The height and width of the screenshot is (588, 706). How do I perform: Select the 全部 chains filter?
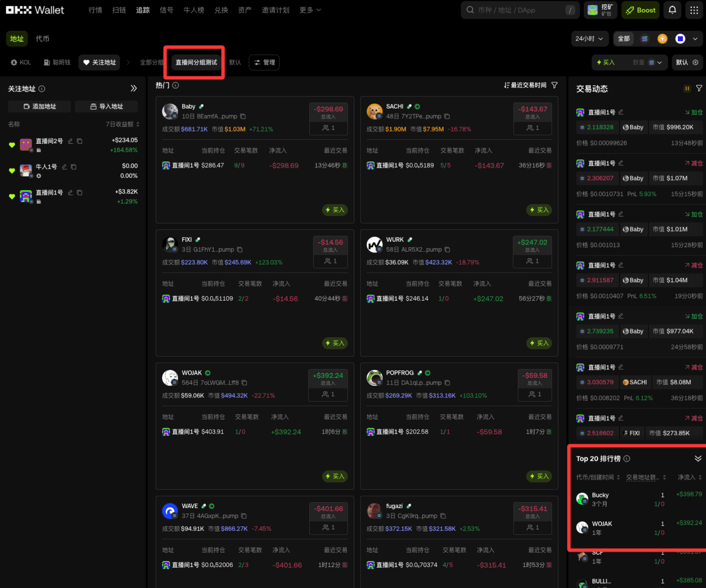(x=623, y=39)
